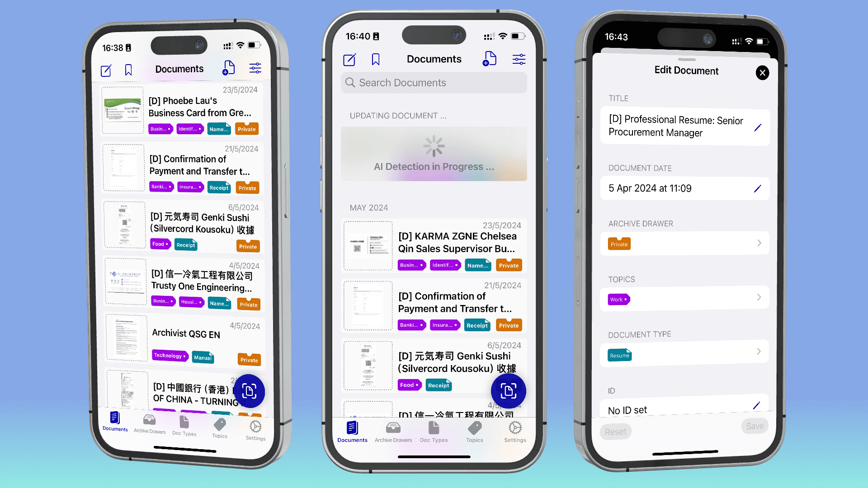
Task: Toggle Resume document type tag
Action: point(619,354)
